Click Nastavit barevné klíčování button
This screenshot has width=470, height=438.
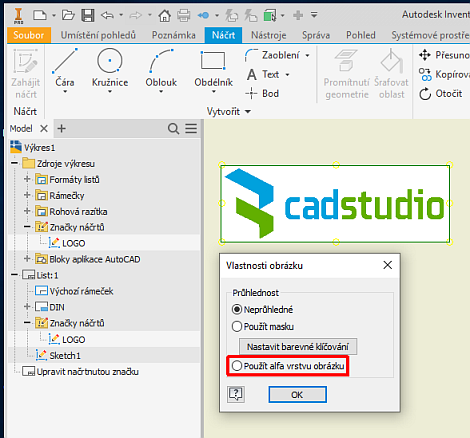click(298, 347)
